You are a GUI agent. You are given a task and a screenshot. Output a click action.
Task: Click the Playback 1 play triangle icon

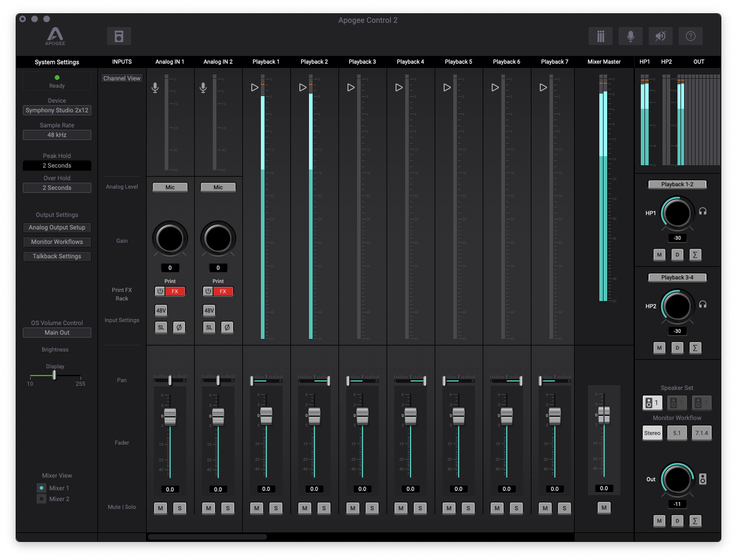254,88
